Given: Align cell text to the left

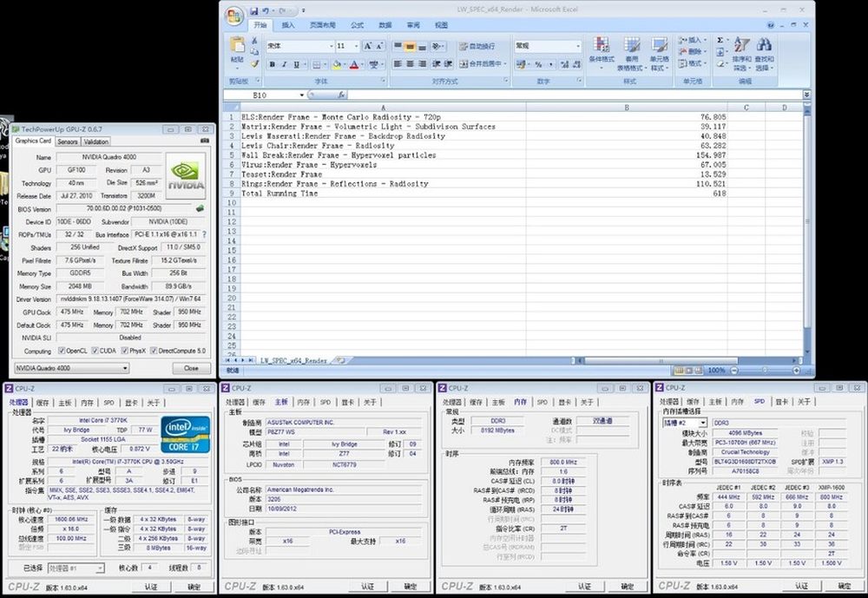Looking at the screenshot, I should 398,64.
